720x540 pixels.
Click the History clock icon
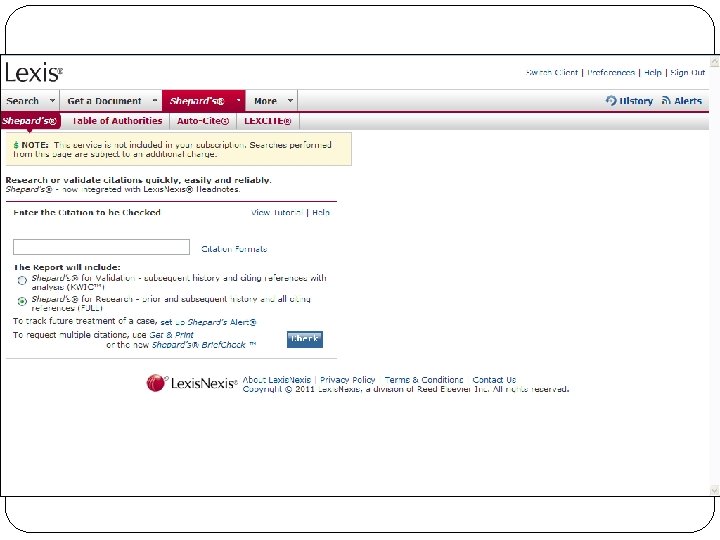(611, 100)
